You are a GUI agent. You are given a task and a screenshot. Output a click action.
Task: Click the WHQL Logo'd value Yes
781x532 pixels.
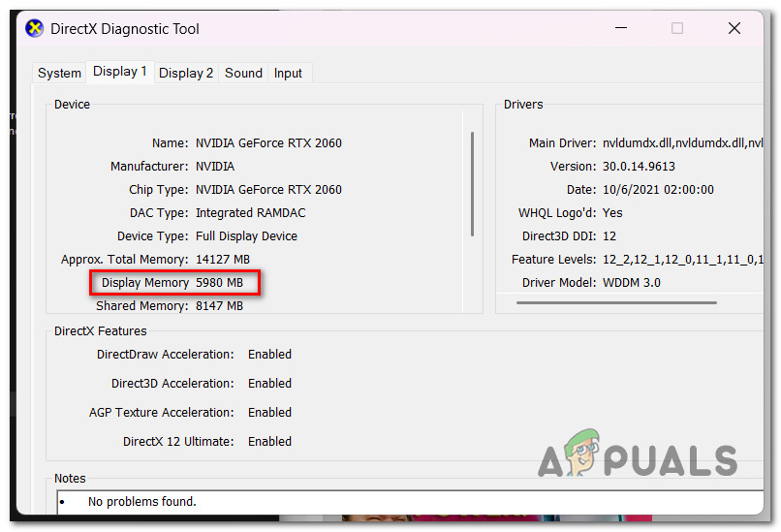click(x=612, y=213)
